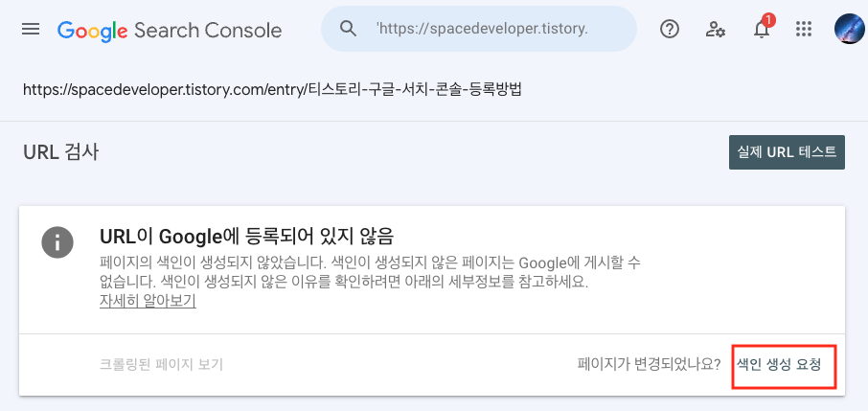Click the 페이지가 변경되었나요? text
Screen dimensions: 868x411
coord(649,364)
